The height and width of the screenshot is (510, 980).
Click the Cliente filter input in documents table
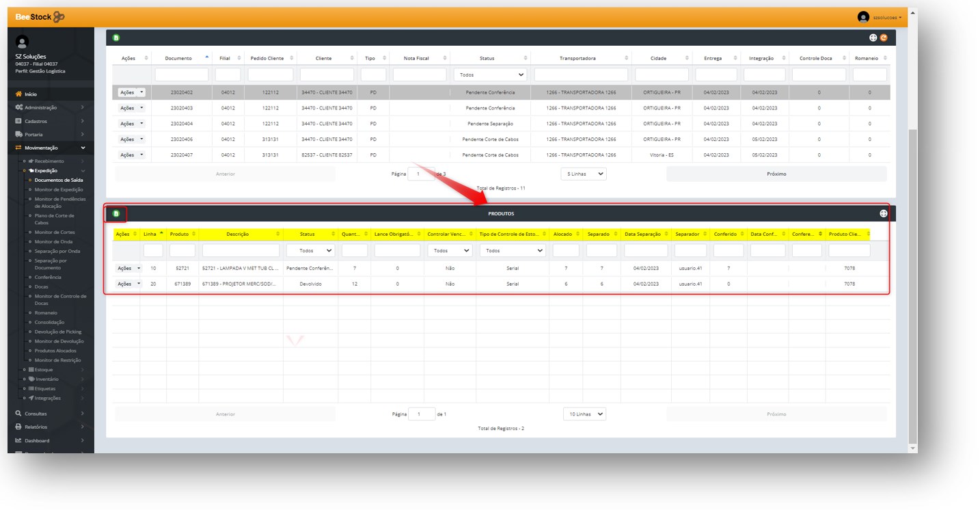pyautogui.click(x=327, y=75)
